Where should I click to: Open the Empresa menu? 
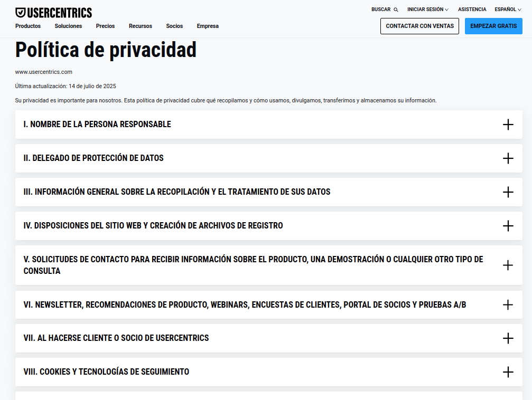208,26
